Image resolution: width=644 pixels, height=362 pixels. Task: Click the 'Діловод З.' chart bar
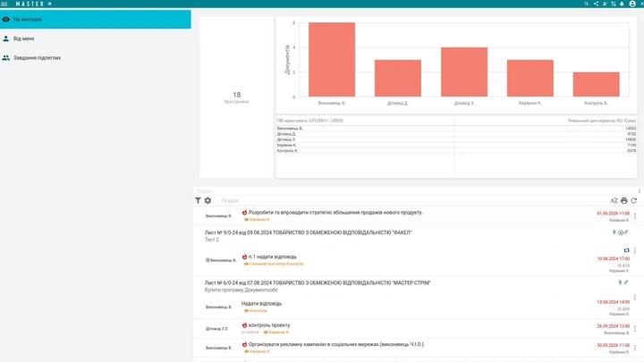(x=464, y=72)
